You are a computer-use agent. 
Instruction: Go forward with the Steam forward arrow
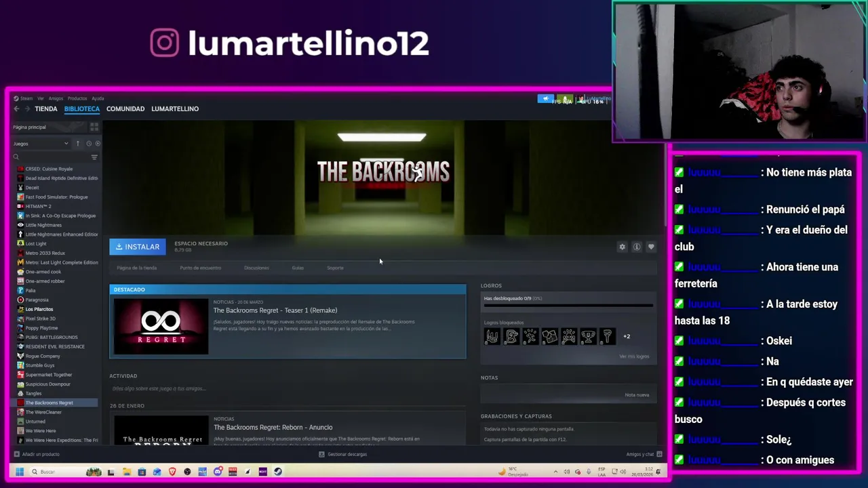[x=27, y=108]
